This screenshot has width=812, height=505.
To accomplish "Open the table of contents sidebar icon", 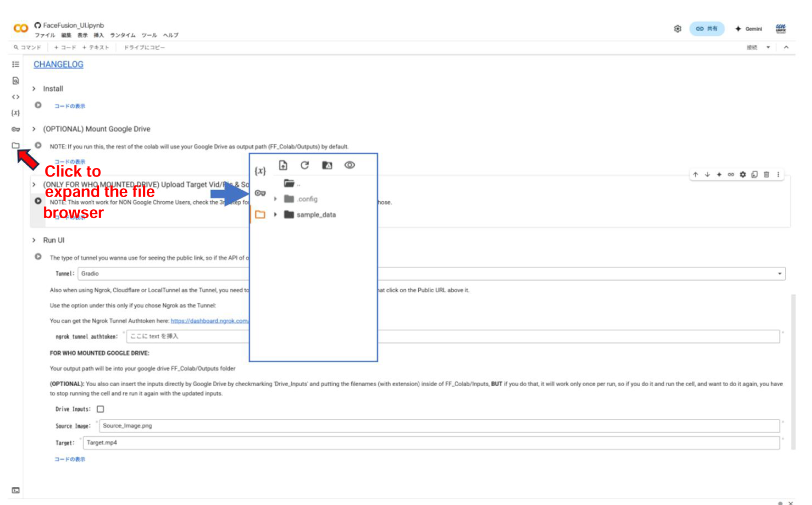I will tap(15, 64).
